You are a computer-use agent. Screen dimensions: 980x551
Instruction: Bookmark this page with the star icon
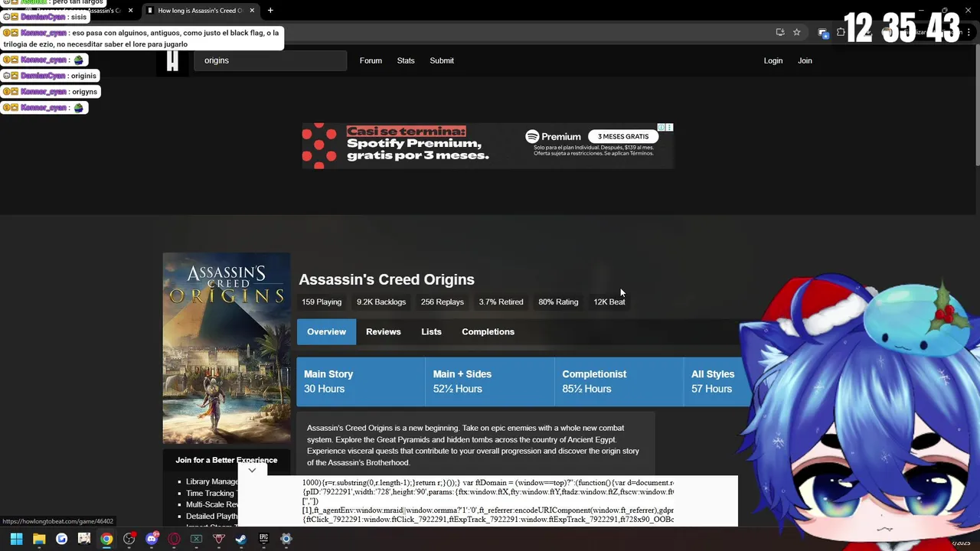[796, 32]
